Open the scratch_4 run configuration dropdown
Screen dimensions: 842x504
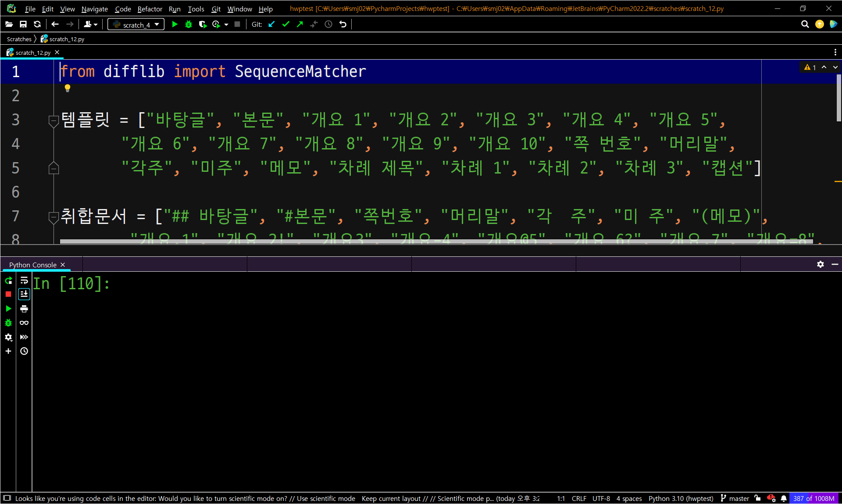136,25
